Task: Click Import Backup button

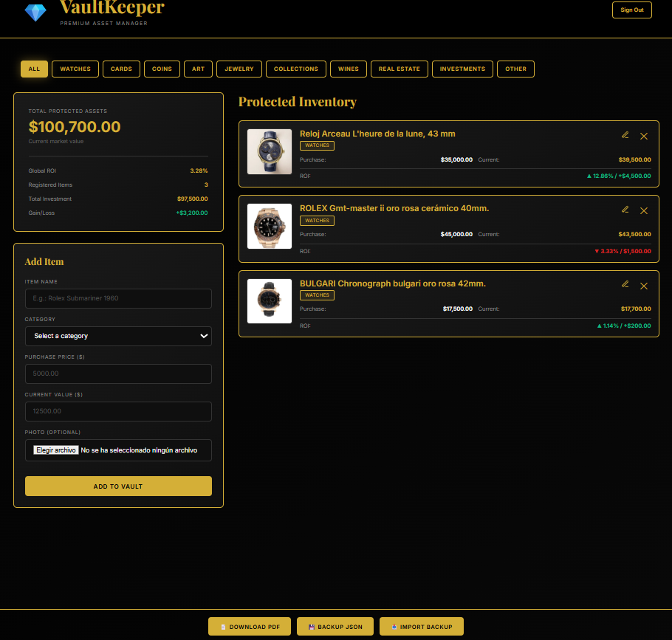Action: tap(422, 627)
